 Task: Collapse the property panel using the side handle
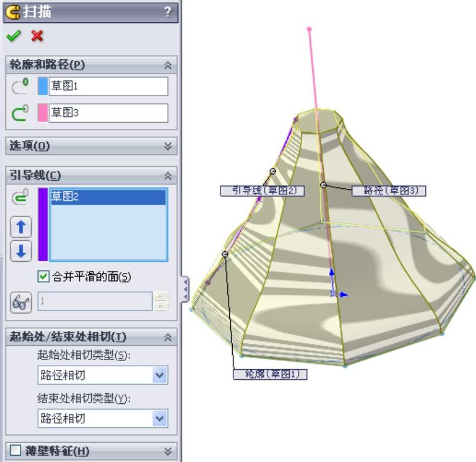coord(185,289)
